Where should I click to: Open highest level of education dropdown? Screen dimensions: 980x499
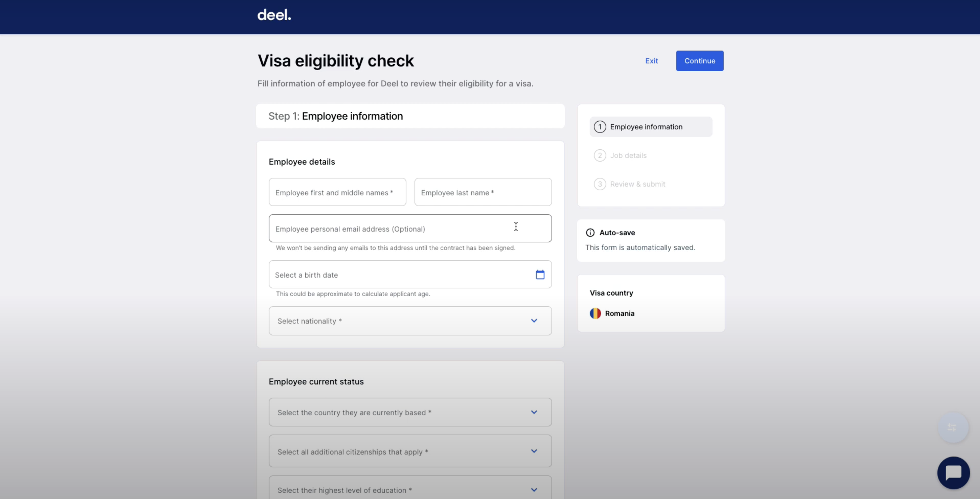410,489
